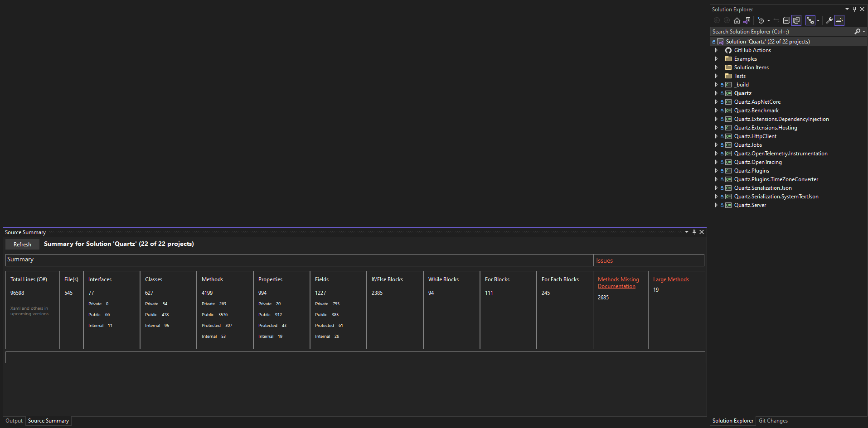Select the Quartz.Plugins.TimeZoneConverter project

tap(776, 179)
